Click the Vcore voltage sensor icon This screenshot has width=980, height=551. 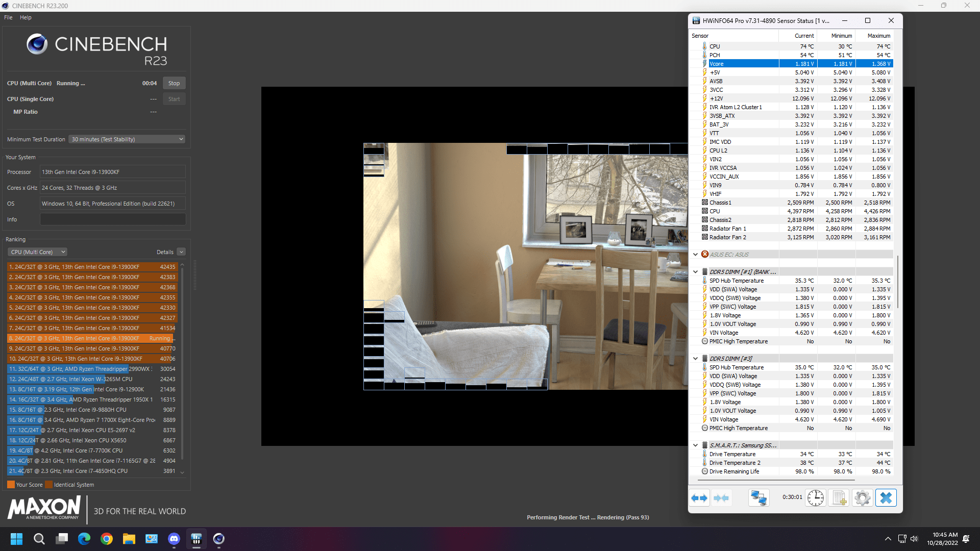(705, 64)
